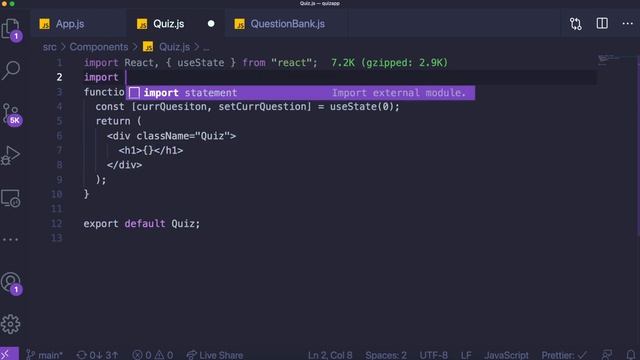Click '"react"' string on line 1
This screenshot has width=640, height=360.
[291, 63]
